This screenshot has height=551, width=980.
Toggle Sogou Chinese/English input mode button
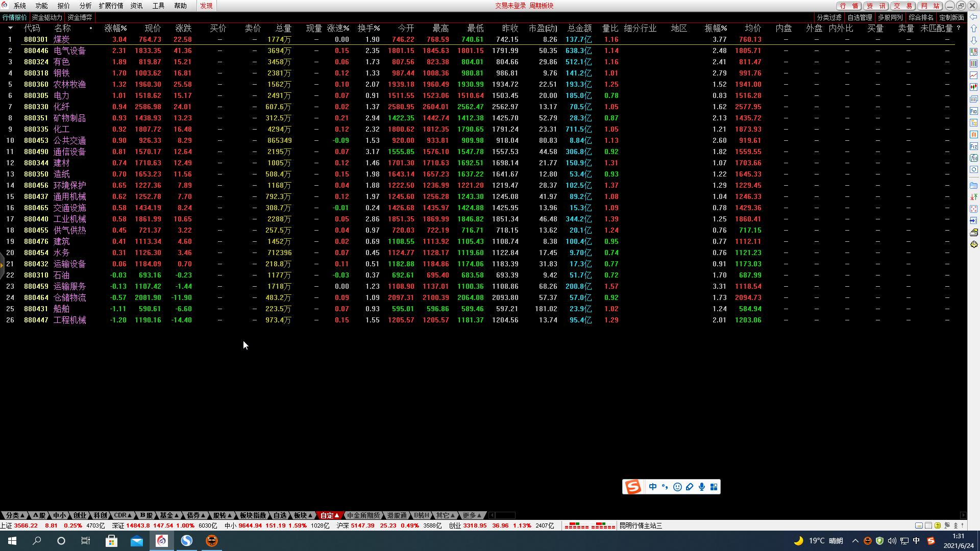click(x=653, y=487)
